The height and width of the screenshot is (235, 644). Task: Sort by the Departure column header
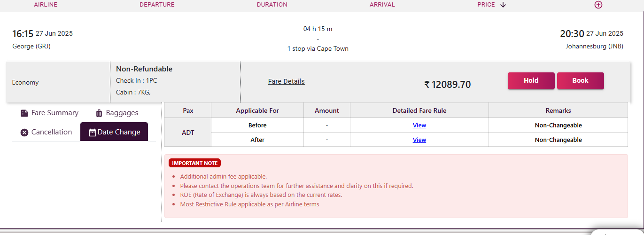pyautogui.click(x=157, y=5)
